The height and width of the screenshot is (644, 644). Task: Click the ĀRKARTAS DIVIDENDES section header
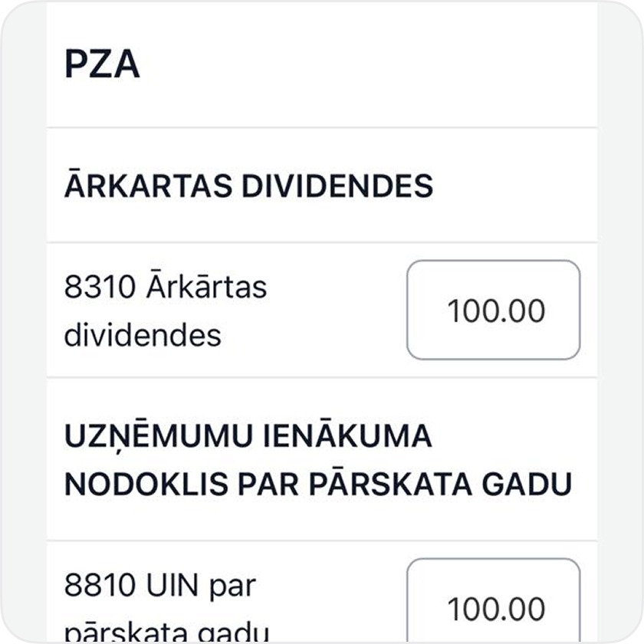click(x=248, y=185)
